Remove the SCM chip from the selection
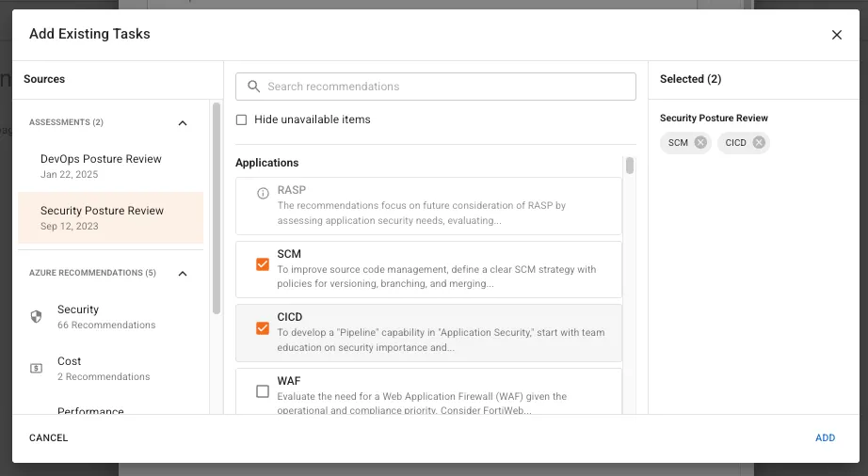The height and width of the screenshot is (476, 868). pos(700,143)
